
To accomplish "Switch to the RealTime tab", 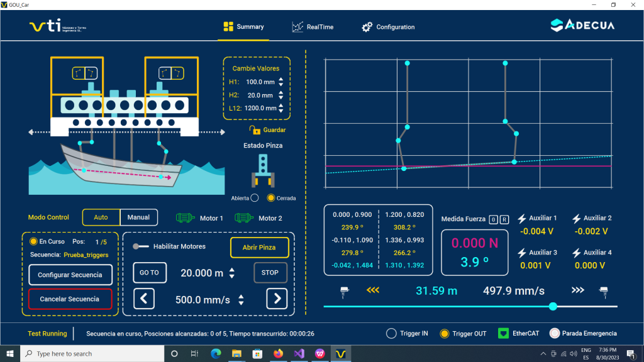I will pos(313,27).
